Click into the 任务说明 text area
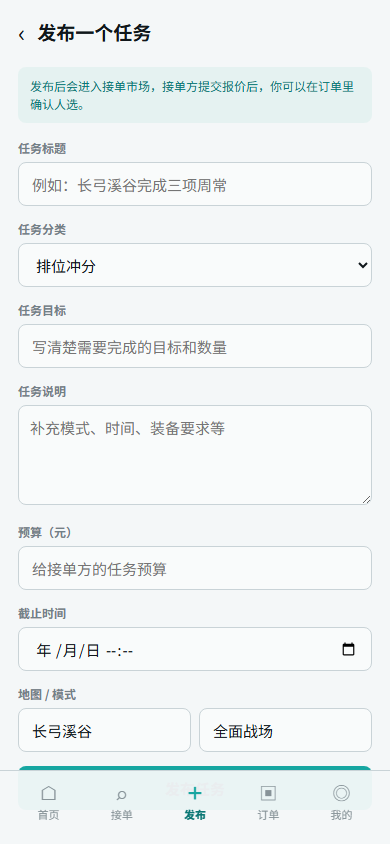The image size is (390, 844). [195, 455]
